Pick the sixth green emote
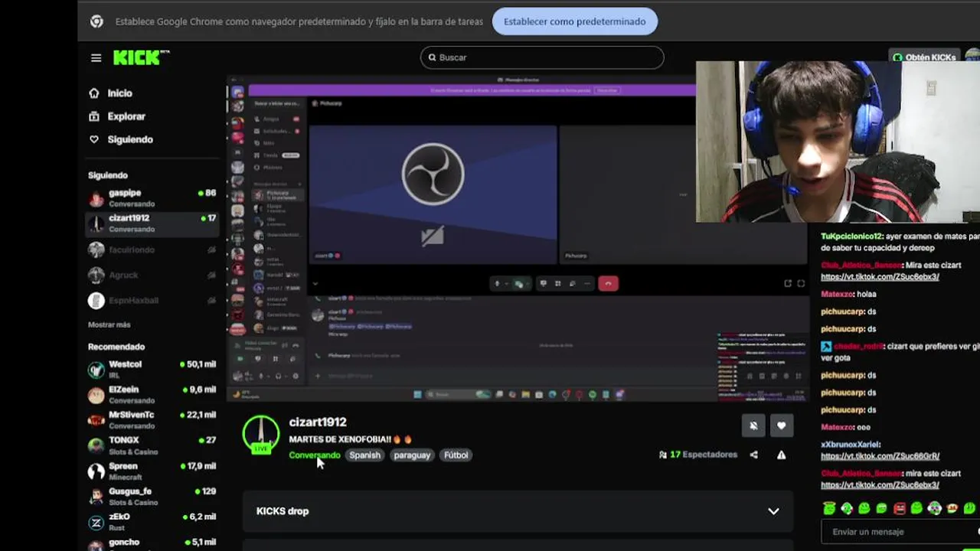Image resolution: width=980 pixels, height=551 pixels. click(916, 508)
